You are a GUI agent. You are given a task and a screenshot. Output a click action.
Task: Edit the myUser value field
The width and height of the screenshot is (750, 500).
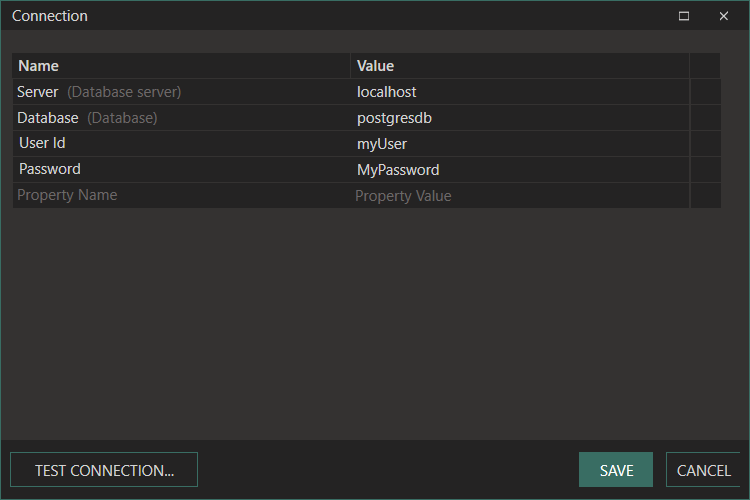click(520, 144)
